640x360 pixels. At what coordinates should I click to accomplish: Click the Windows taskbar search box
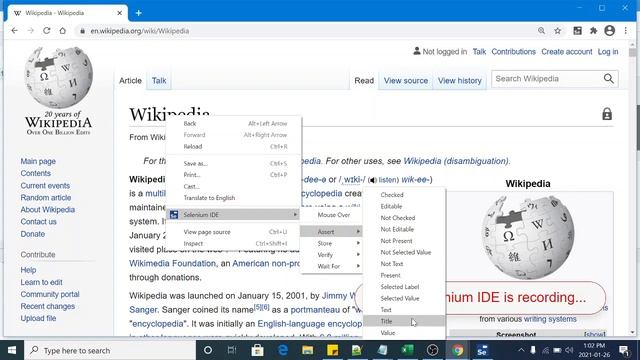click(x=111, y=350)
